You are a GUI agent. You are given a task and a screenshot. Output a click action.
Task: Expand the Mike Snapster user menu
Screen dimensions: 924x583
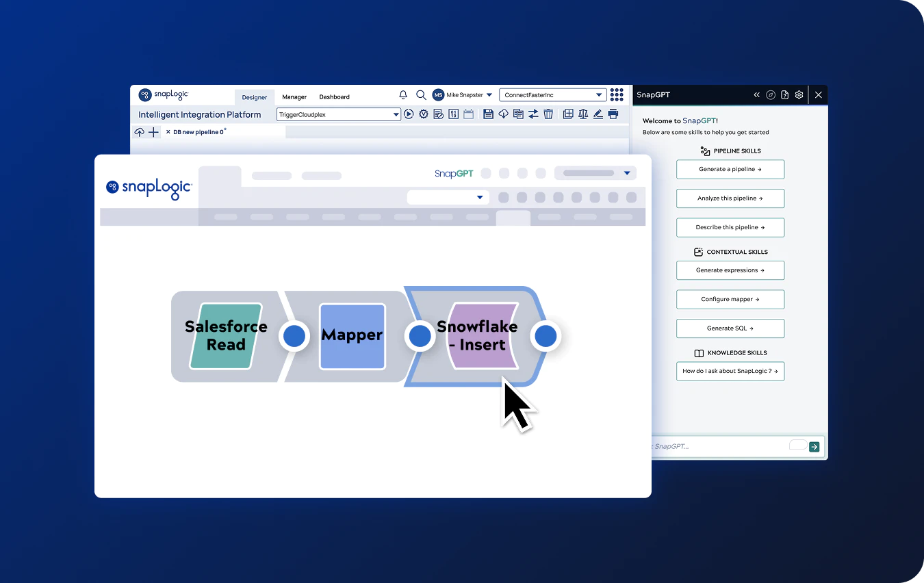click(489, 95)
